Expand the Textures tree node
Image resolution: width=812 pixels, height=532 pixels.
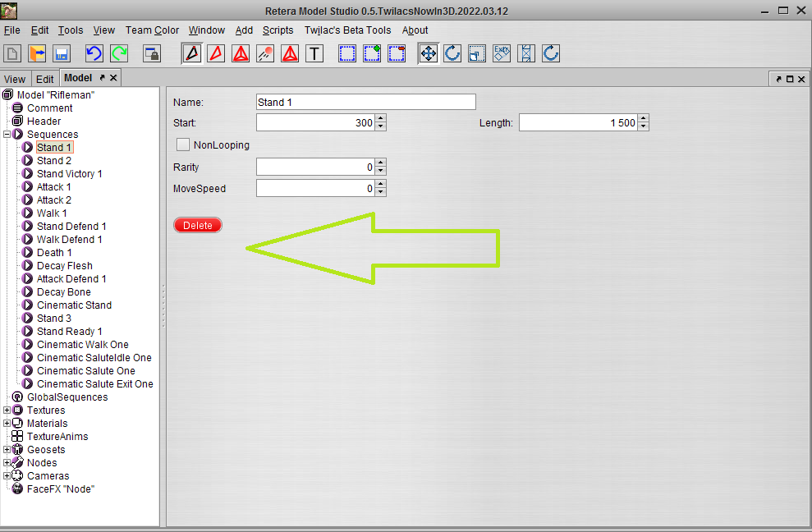click(7, 410)
